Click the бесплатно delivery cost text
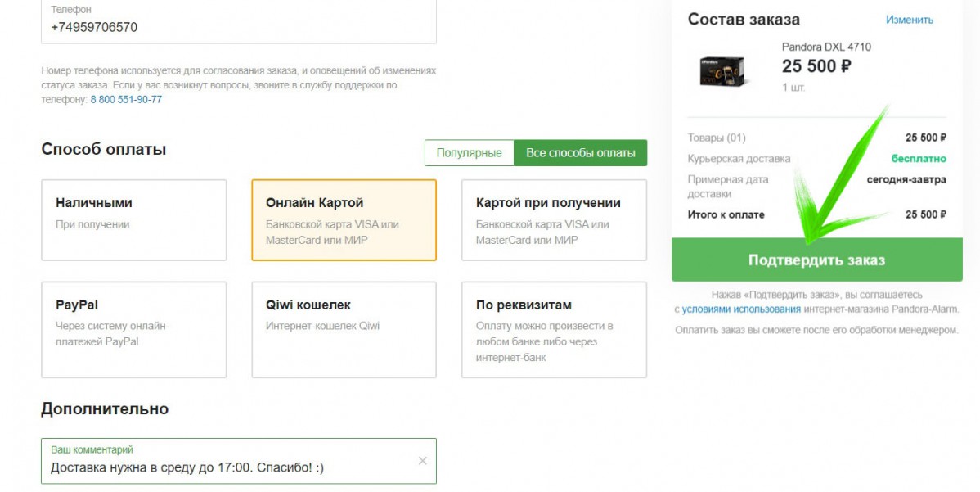The height and width of the screenshot is (492, 980). [x=919, y=158]
